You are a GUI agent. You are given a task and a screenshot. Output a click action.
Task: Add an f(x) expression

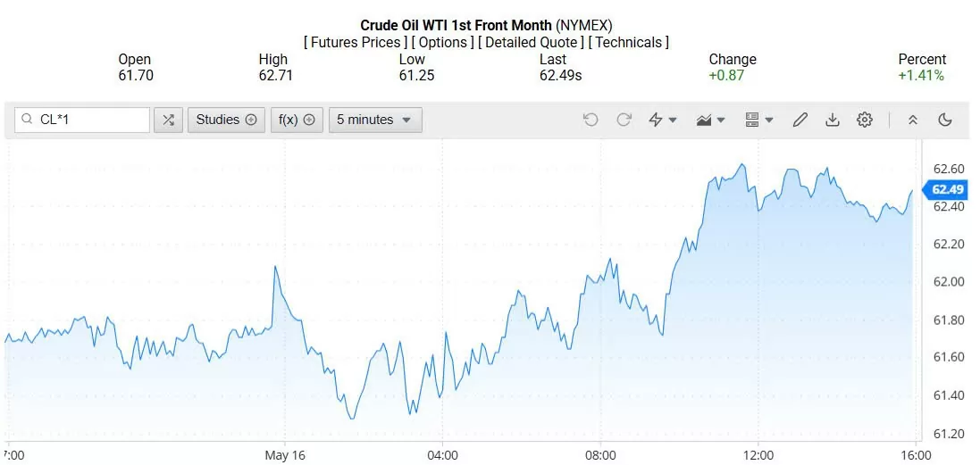pyautogui.click(x=297, y=120)
